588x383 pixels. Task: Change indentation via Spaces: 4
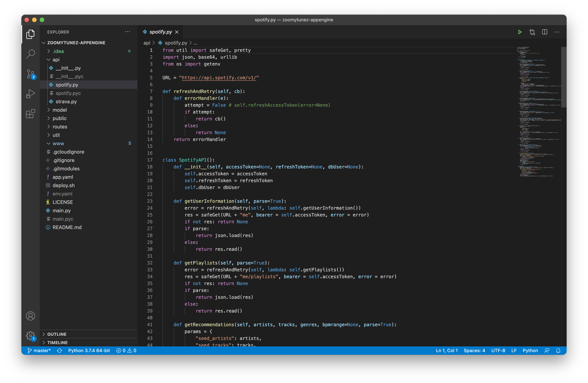coord(474,350)
